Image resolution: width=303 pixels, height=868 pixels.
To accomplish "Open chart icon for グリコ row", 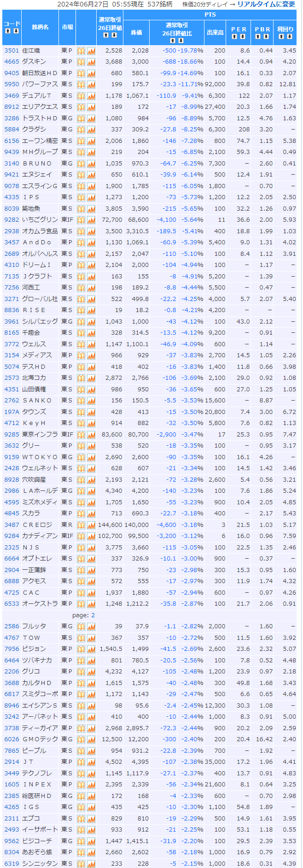I will coord(91,672).
